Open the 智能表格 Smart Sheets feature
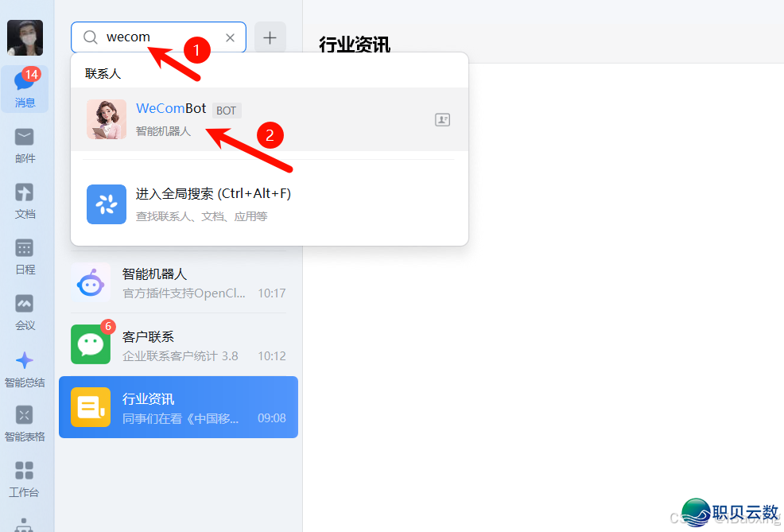 point(25,421)
